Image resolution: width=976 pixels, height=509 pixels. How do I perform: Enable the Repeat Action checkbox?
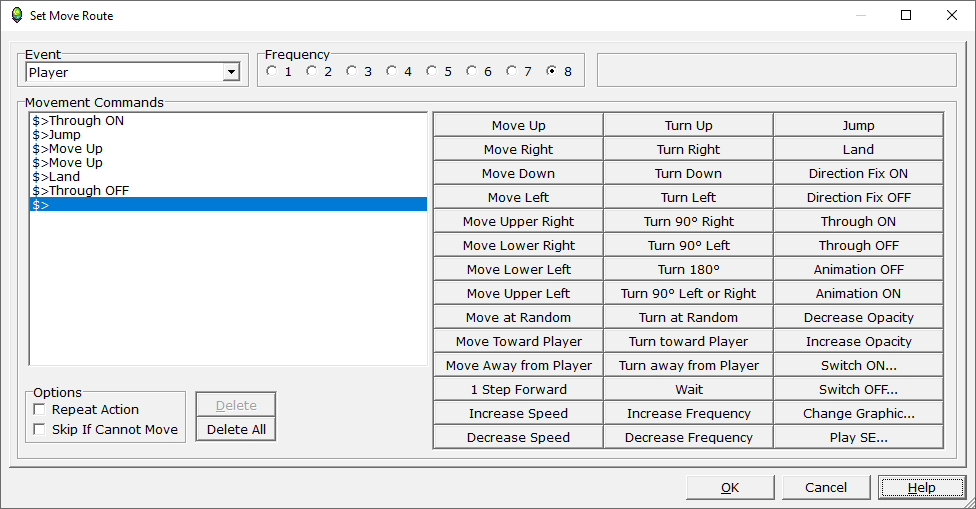[x=39, y=409]
